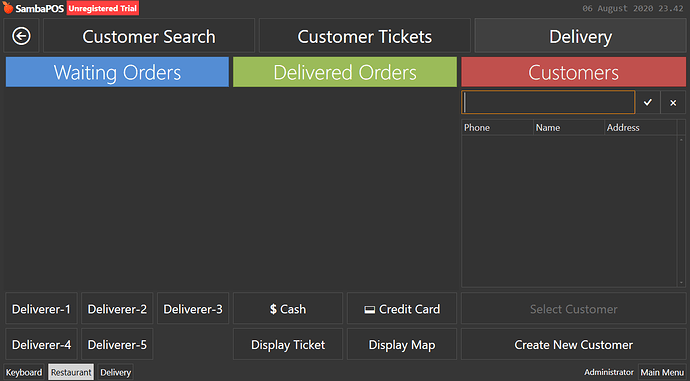Image resolution: width=690 pixels, height=381 pixels.
Task: Select the green Delivered Orders header
Action: point(345,72)
